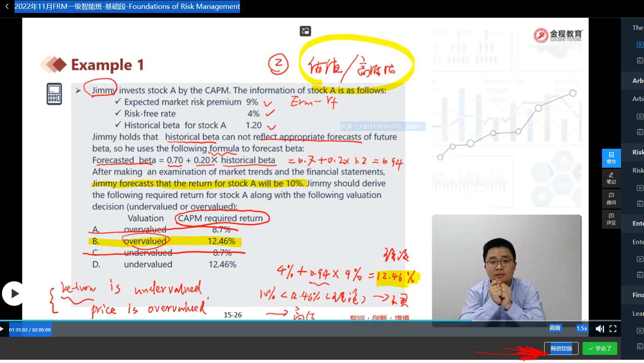Image resolution: width=644 pixels, height=363 pixels.
Task: Open the 提问 questions tab
Action: 611,199
